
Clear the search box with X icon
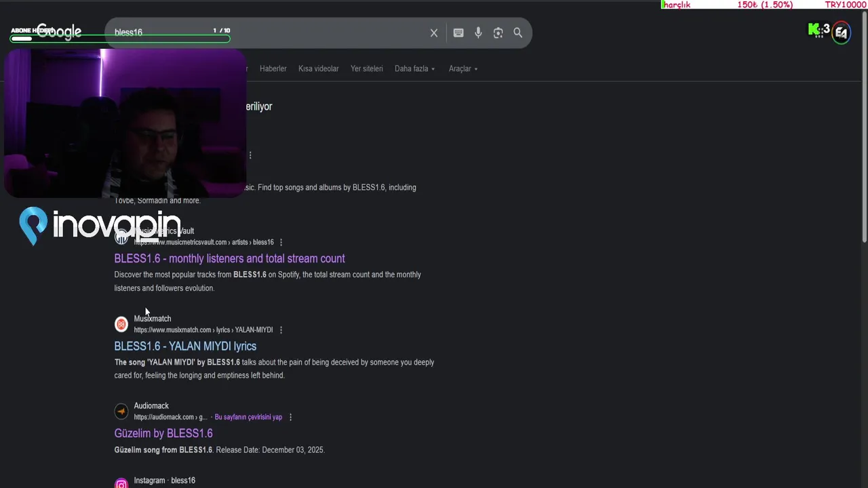[x=434, y=33]
